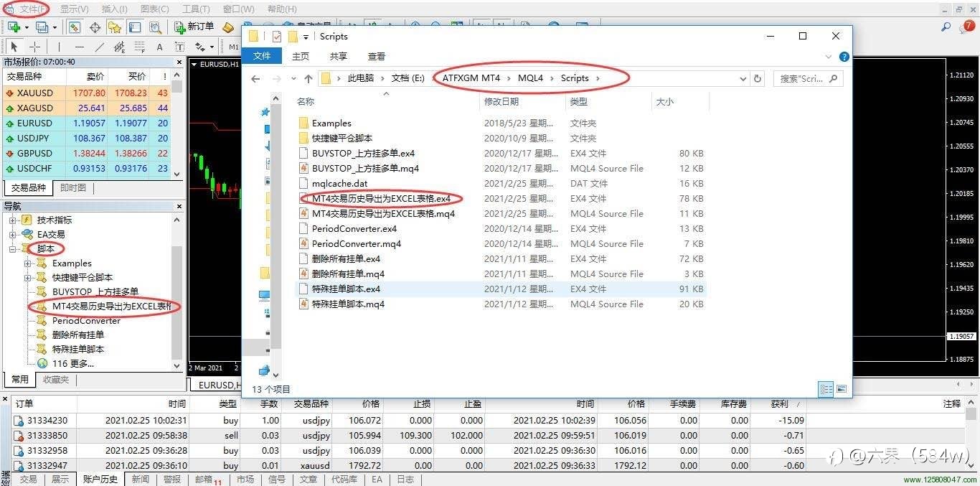Screen dimensions: 980x486
Task: Toggle Auto Scroll for the chart
Action: point(74,27)
